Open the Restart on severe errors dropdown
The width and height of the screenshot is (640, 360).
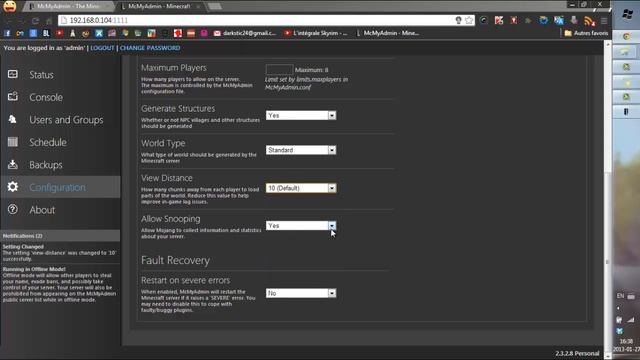click(x=301, y=293)
